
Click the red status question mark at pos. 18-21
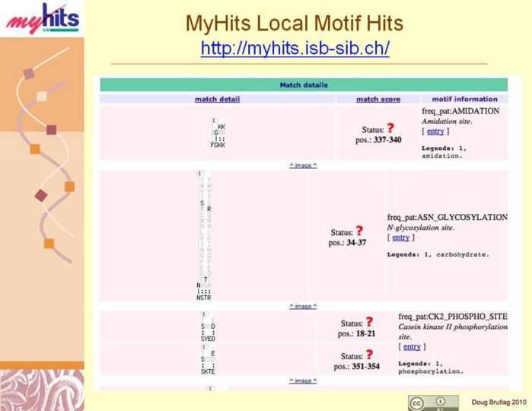tap(369, 323)
